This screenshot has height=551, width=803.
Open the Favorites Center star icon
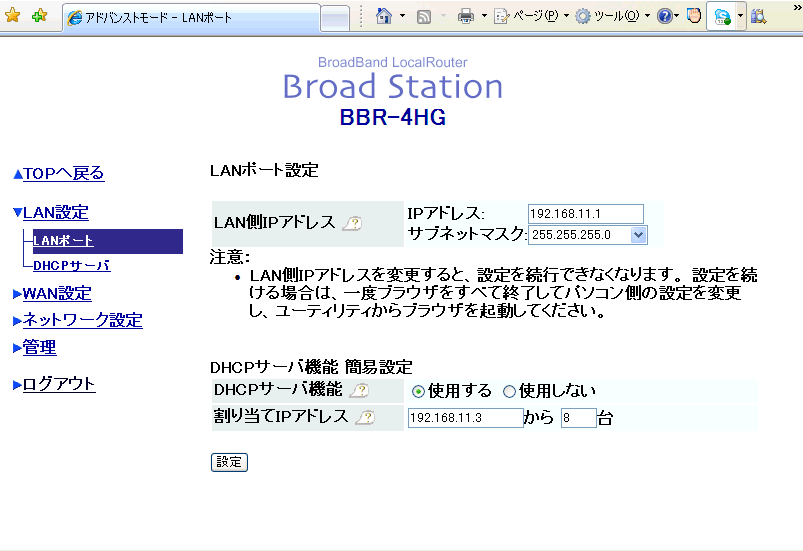[x=12, y=16]
